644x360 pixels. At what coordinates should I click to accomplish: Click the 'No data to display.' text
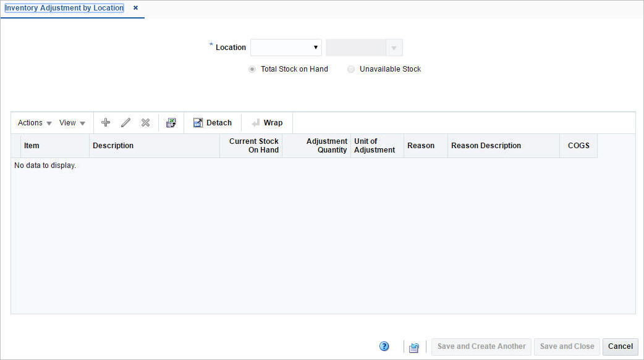click(45, 165)
